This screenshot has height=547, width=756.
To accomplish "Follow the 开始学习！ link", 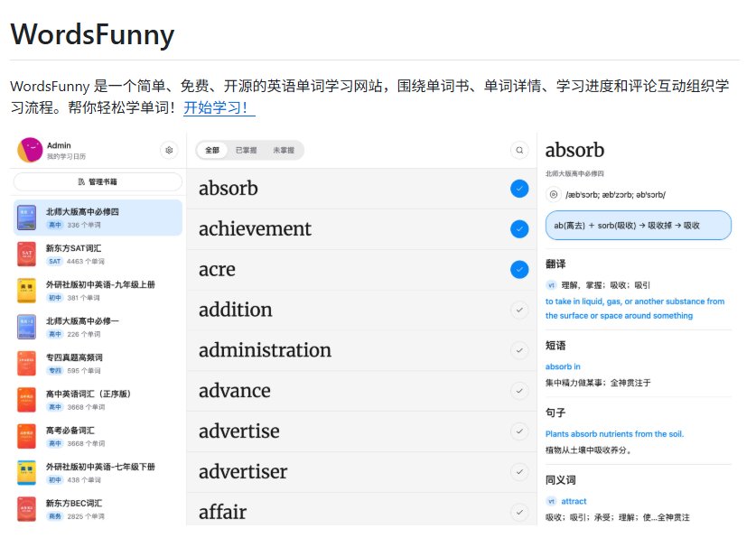I will tap(219, 107).
